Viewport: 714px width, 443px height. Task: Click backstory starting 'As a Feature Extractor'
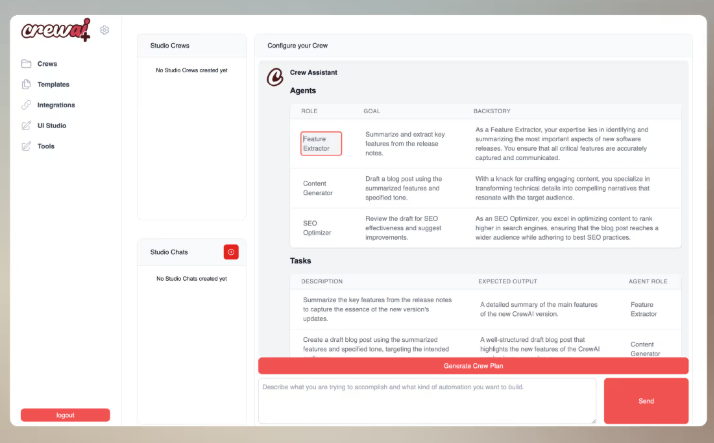tap(561, 143)
